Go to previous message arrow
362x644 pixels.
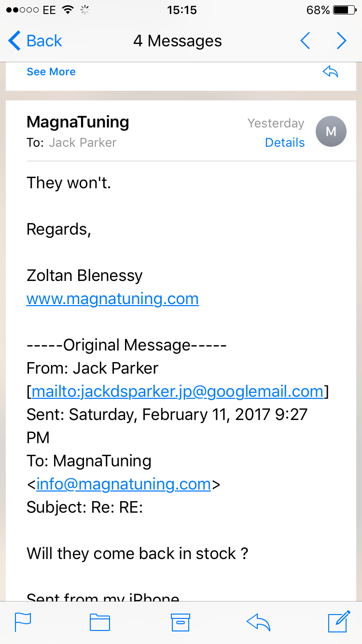tap(305, 41)
